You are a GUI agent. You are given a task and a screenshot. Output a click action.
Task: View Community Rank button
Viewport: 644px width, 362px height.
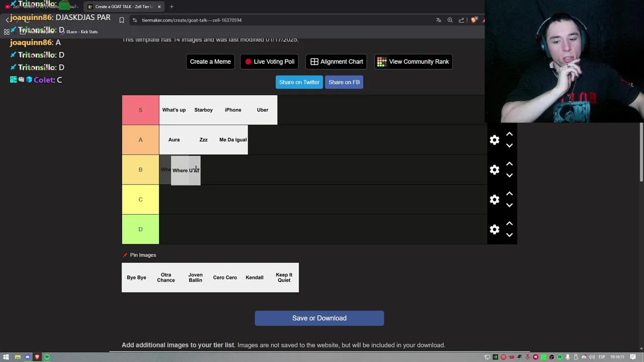click(x=413, y=61)
